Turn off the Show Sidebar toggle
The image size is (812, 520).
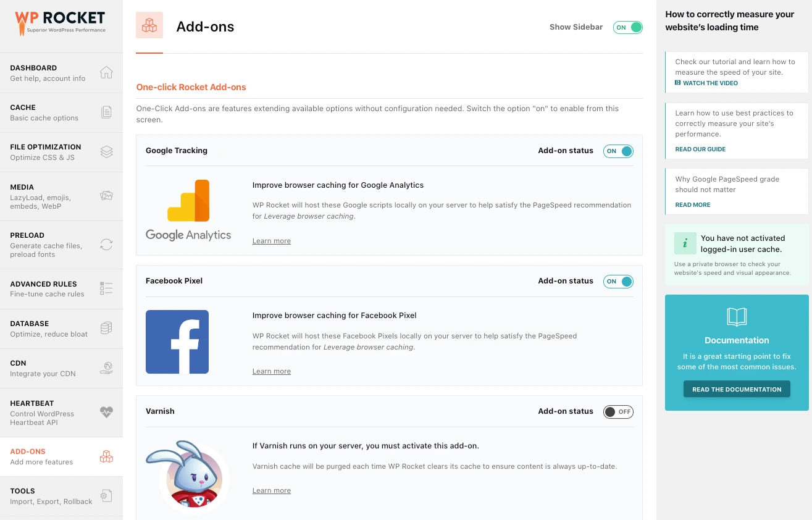pos(627,27)
